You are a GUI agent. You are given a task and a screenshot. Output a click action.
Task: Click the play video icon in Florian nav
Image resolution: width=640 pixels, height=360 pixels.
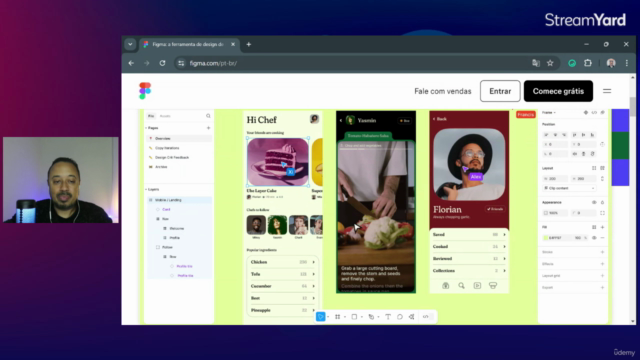(477, 286)
